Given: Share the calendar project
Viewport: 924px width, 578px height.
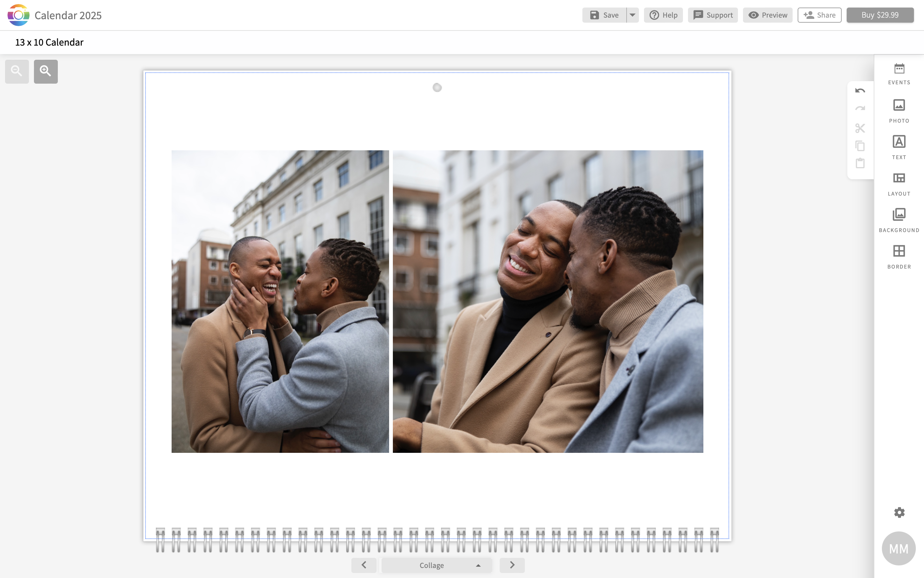Looking at the screenshot, I should (x=819, y=15).
